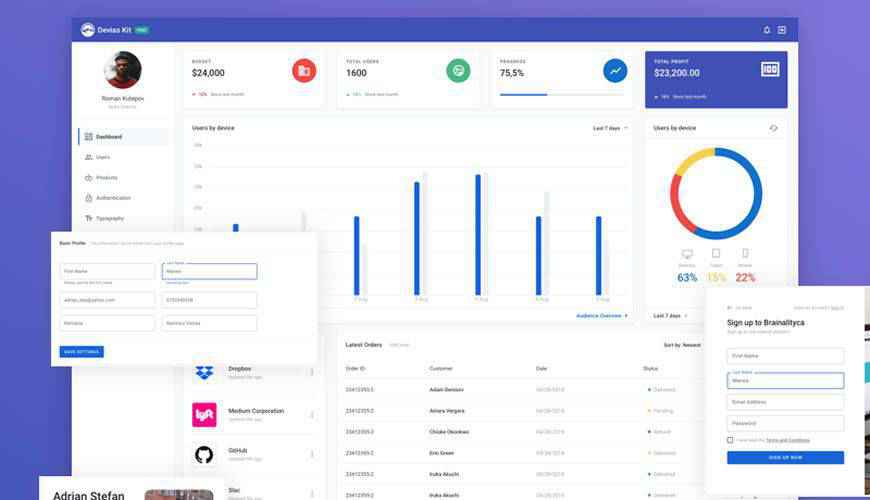Click the Email Address field in sign-up form
Viewport: 870px width, 500px height.
[x=785, y=402]
